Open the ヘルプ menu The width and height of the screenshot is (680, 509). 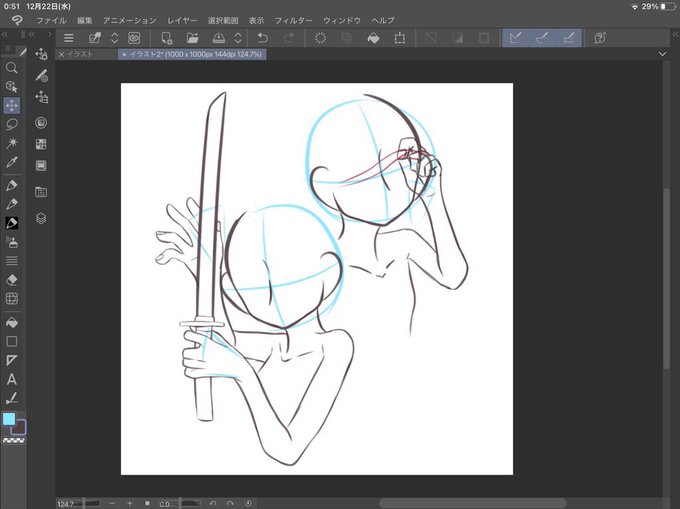coord(383,20)
